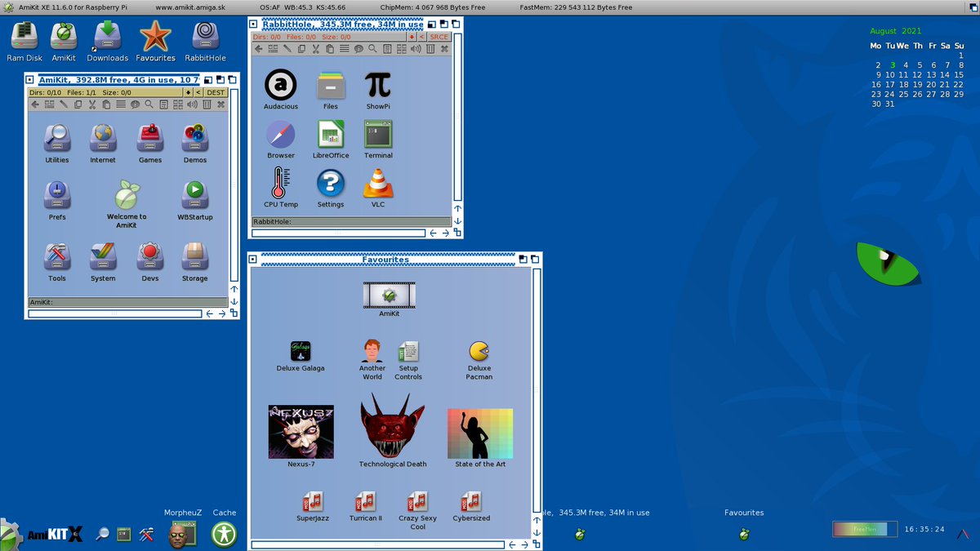980x551 pixels.
Task: Click the pencil rename icon in RabbitHole toolbar
Action: tap(287, 49)
